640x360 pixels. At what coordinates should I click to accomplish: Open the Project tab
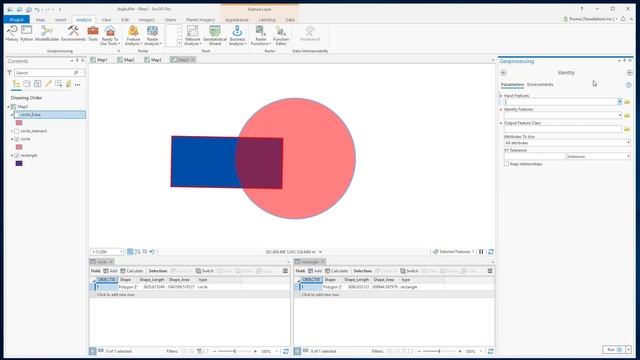[x=16, y=20]
